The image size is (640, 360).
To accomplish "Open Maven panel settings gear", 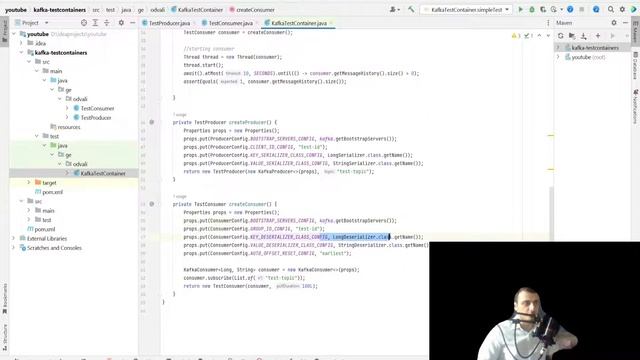I will pyautogui.click(x=614, y=23).
